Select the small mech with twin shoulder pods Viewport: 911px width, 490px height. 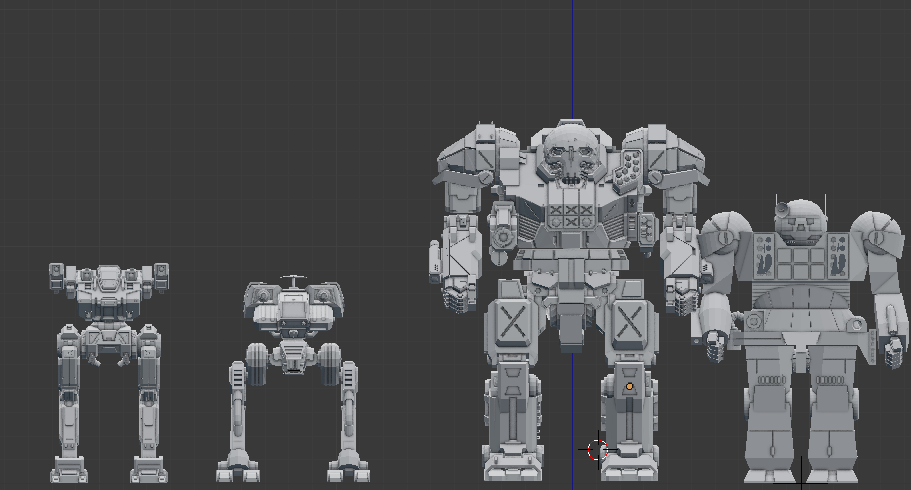109,372
